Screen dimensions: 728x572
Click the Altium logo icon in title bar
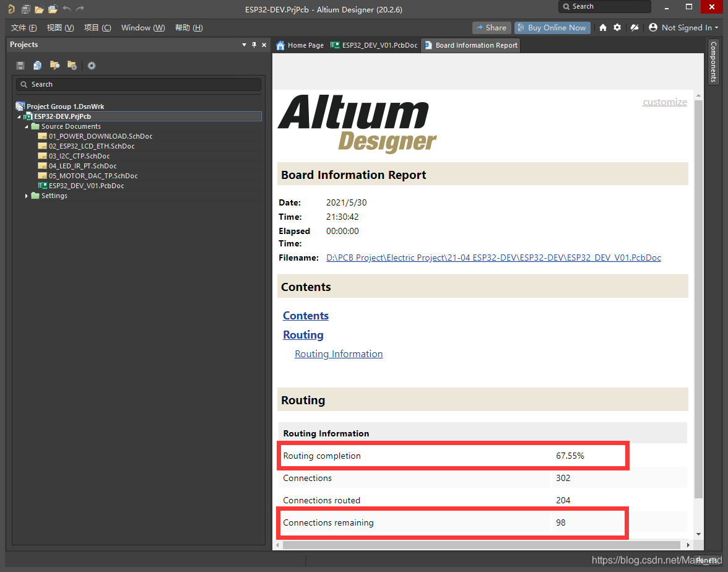click(11, 9)
